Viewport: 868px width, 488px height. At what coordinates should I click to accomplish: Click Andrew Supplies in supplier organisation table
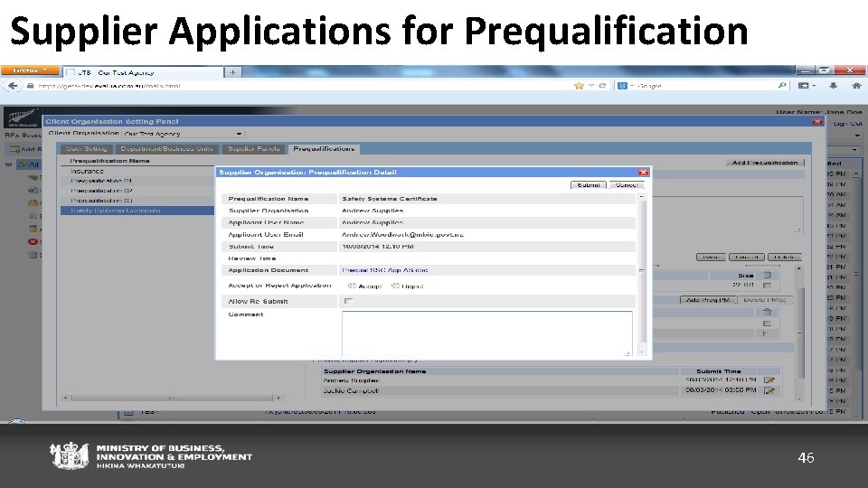[351, 380]
